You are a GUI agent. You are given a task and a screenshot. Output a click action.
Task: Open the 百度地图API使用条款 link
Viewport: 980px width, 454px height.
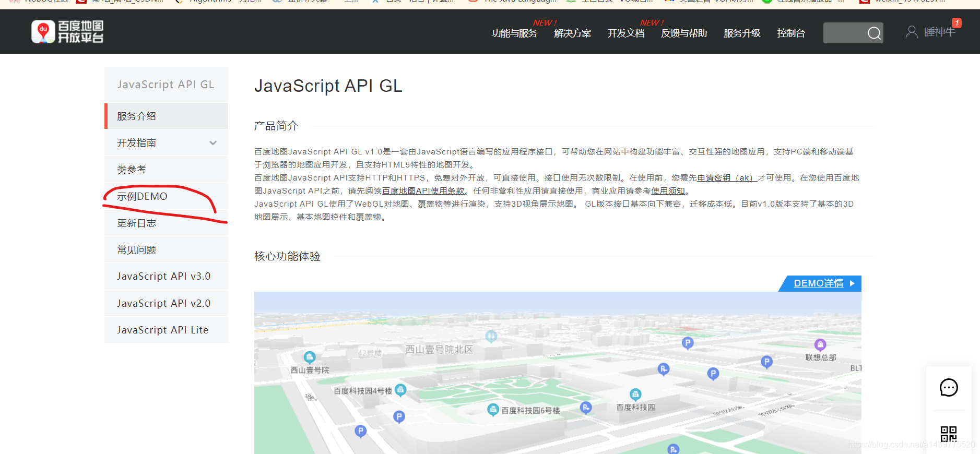[423, 191]
